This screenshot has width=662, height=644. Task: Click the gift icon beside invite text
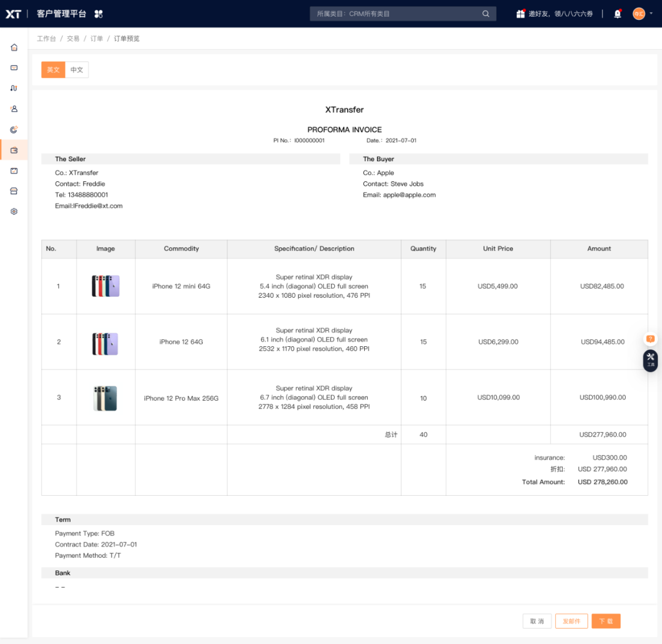pyautogui.click(x=520, y=14)
